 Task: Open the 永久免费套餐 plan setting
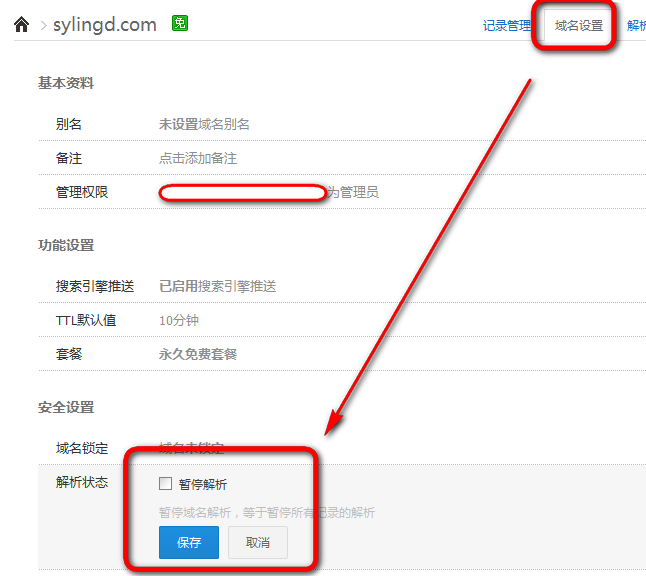click(x=198, y=354)
